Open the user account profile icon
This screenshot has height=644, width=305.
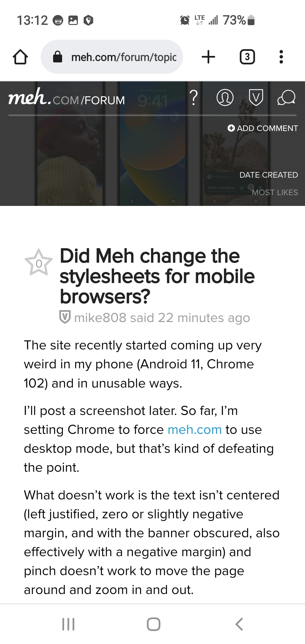[225, 98]
